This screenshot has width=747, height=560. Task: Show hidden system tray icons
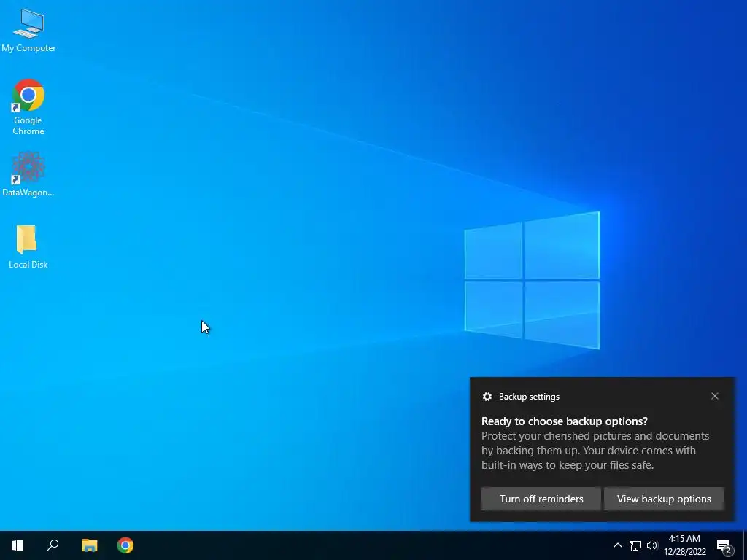tap(617, 545)
